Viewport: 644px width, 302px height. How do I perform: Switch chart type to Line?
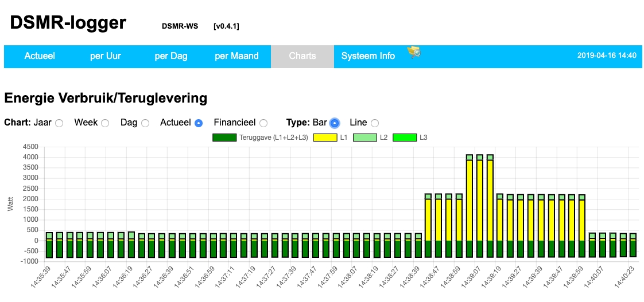click(375, 123)
